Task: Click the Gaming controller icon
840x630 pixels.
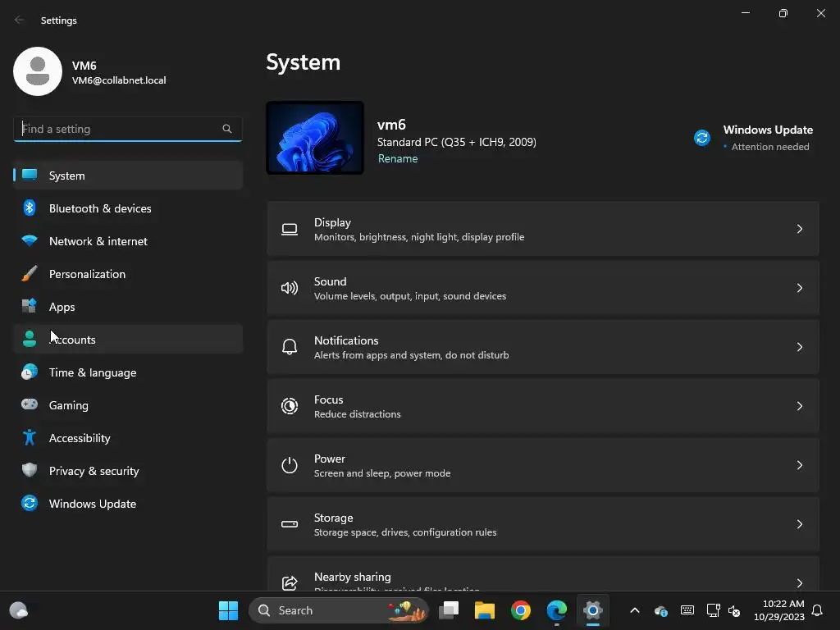Action: click(x=30, y=404)
